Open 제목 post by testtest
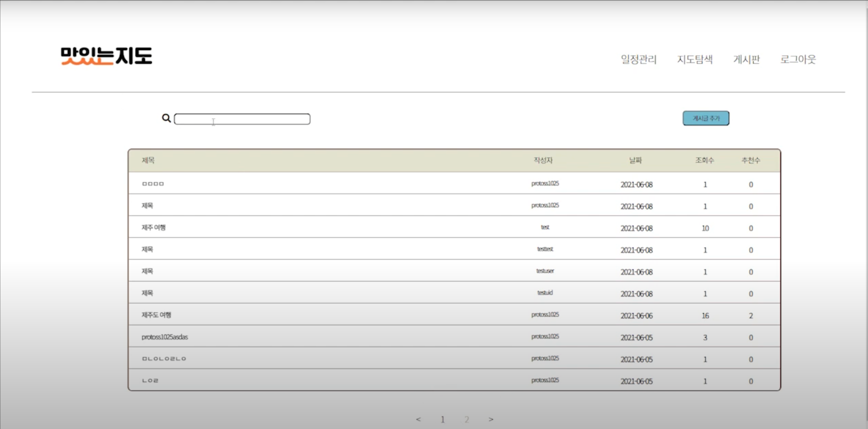The image size is (868, 429). coord(147,250)
